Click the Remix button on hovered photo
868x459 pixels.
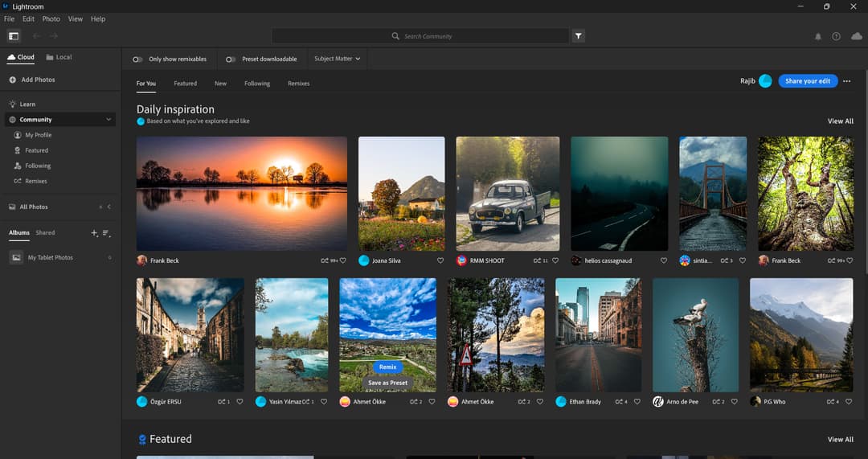point(387,367)
